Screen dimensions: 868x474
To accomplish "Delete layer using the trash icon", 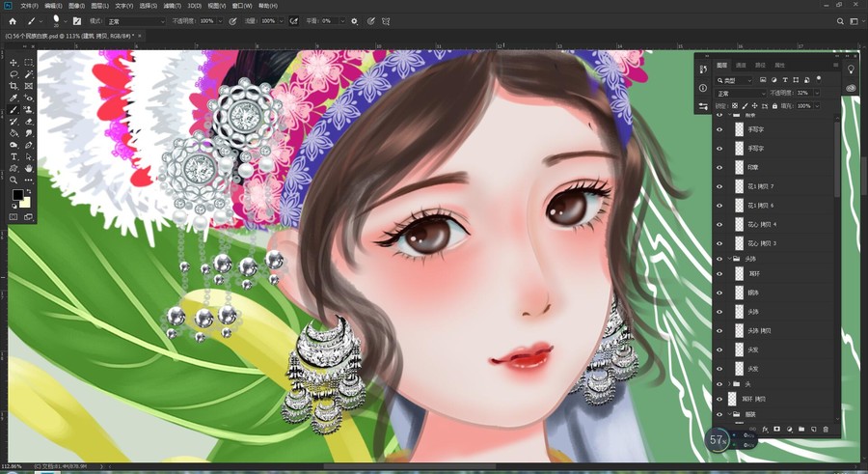I will 826,429.
